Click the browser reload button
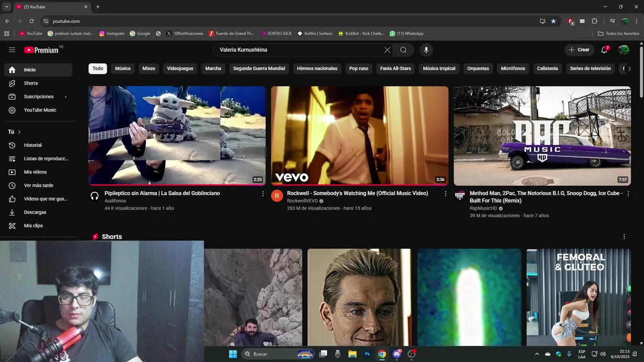 coord(31,21)
